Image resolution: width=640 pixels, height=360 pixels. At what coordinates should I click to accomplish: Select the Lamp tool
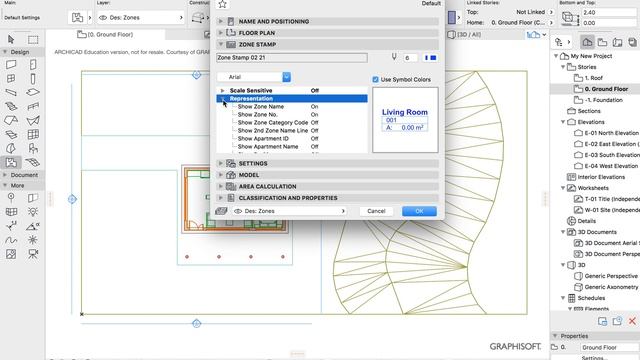pos(33,211)
